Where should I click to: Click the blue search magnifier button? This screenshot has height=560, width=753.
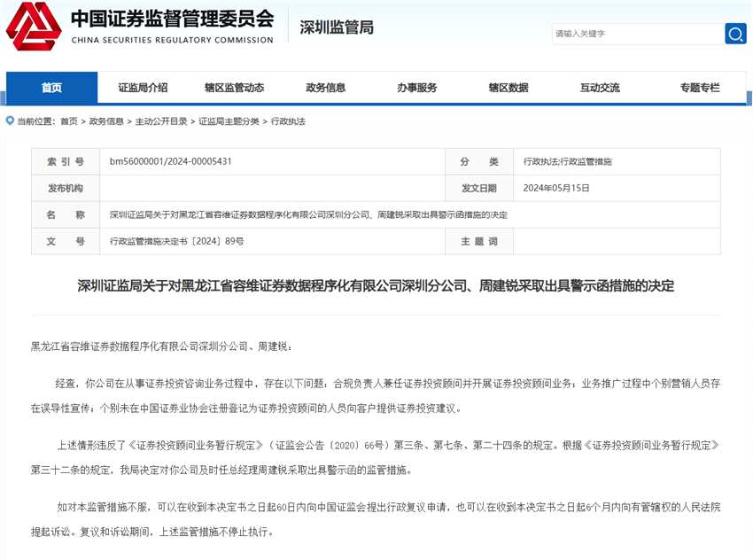tap(735, 34)
